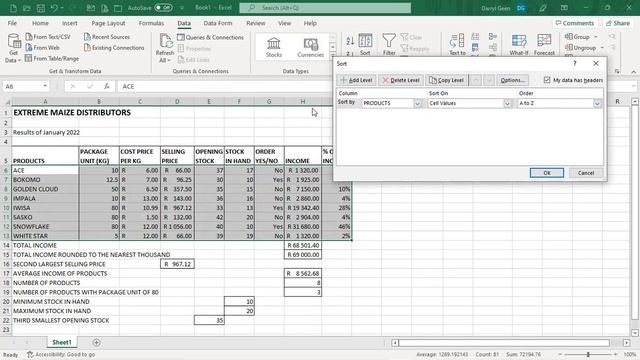Switch to Home tab
Screen dimensions: 640x360
click(x=40, y=23)
